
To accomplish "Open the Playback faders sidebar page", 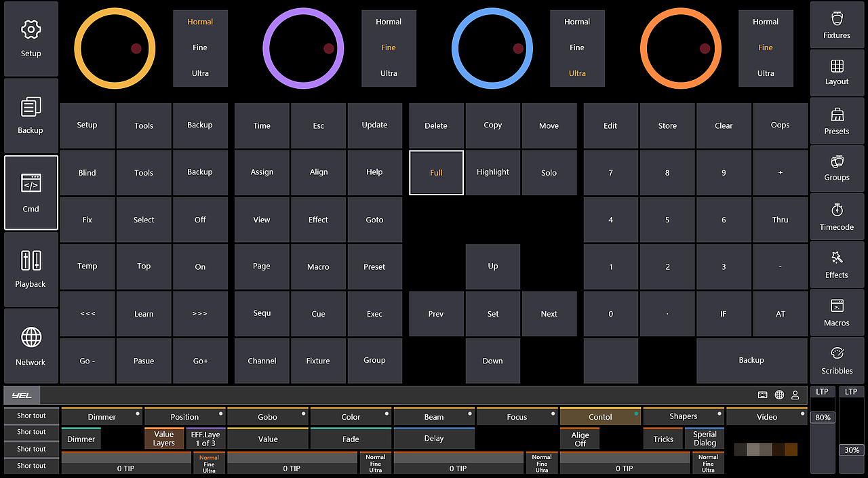I will click(31, 269).
